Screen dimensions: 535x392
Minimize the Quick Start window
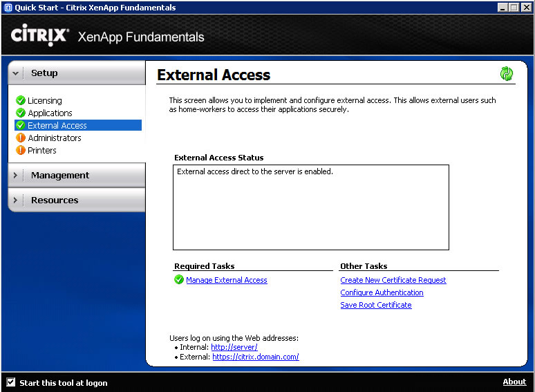[x=503, y=7]
